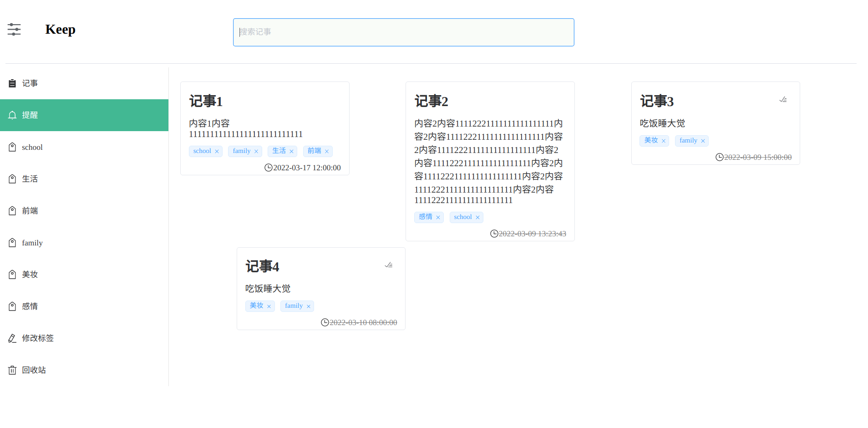Toggle the completion checkmark on 记事3
Screen dimensions: 868x428
[x=782, y=99]
